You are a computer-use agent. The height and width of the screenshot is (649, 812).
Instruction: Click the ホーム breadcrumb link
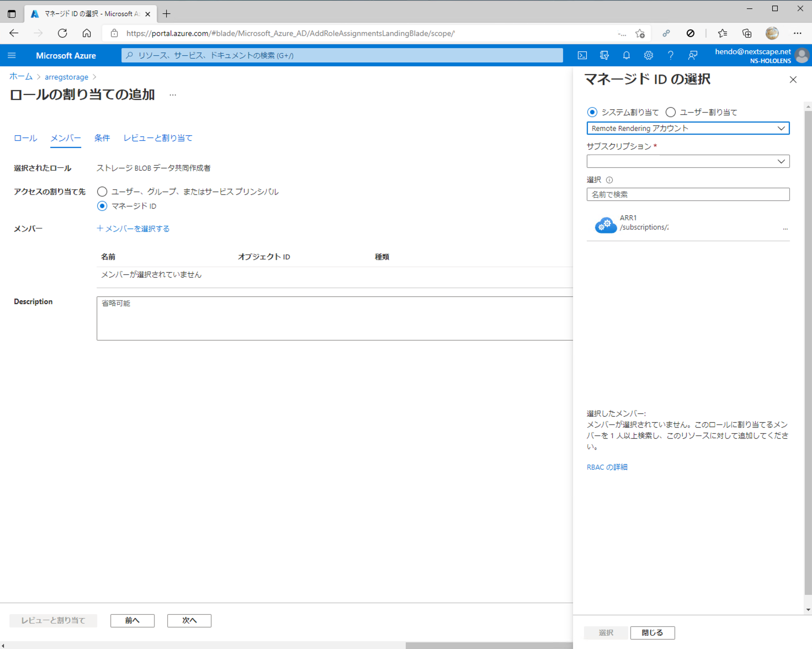point(21,77)
